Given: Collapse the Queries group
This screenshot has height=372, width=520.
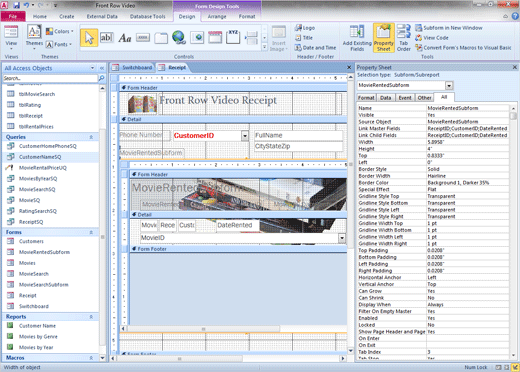Looking at the screenshot, I should click(91, 137).
